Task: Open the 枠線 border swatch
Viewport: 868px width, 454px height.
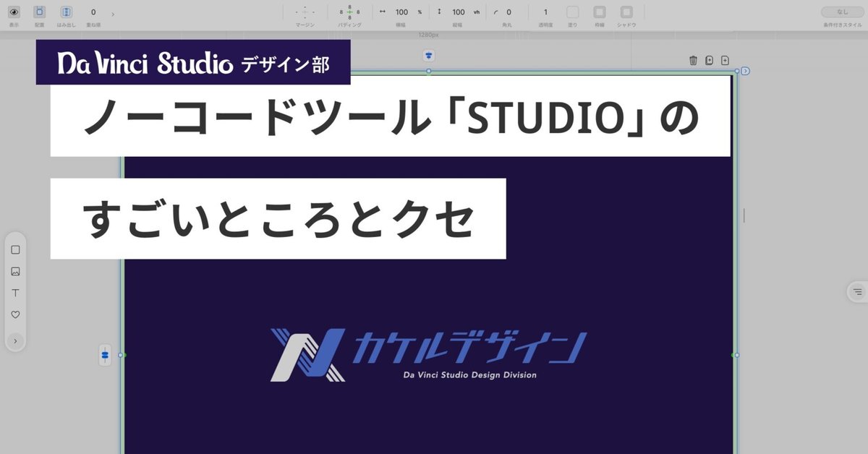Action: point(600,12)
